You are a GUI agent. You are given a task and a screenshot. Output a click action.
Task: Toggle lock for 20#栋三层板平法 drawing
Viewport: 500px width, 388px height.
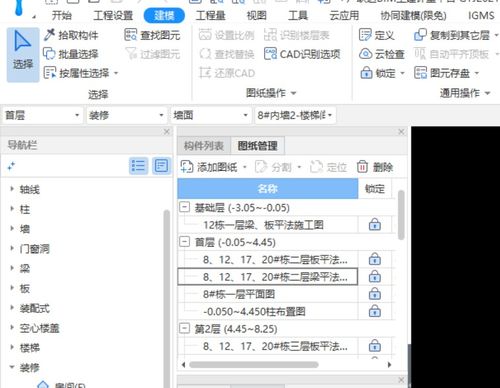tap(375, 346)
